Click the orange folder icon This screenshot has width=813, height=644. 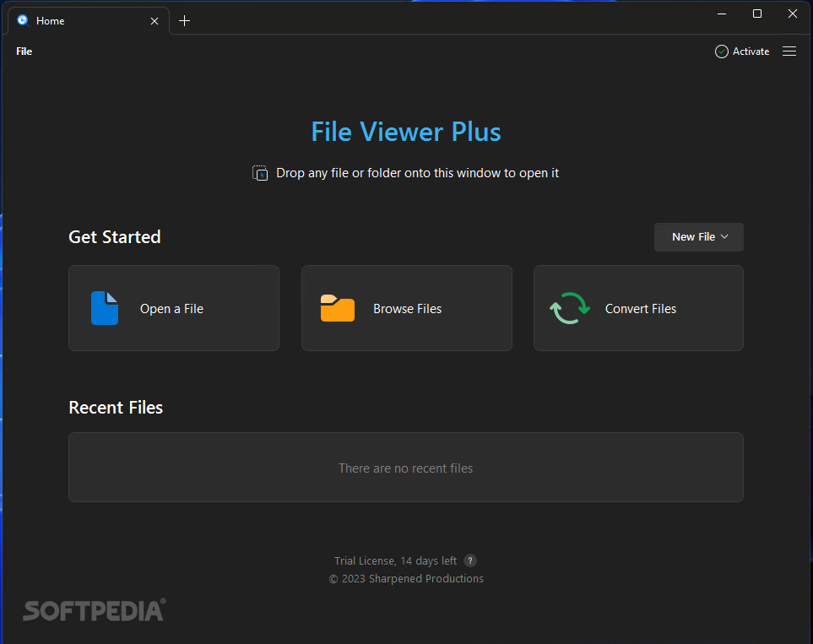click(338, 309)
